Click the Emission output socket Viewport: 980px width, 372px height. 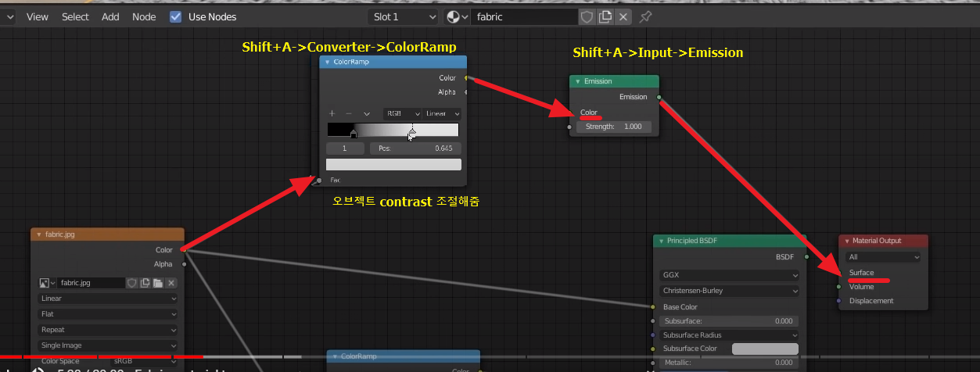tap(659, 97)
